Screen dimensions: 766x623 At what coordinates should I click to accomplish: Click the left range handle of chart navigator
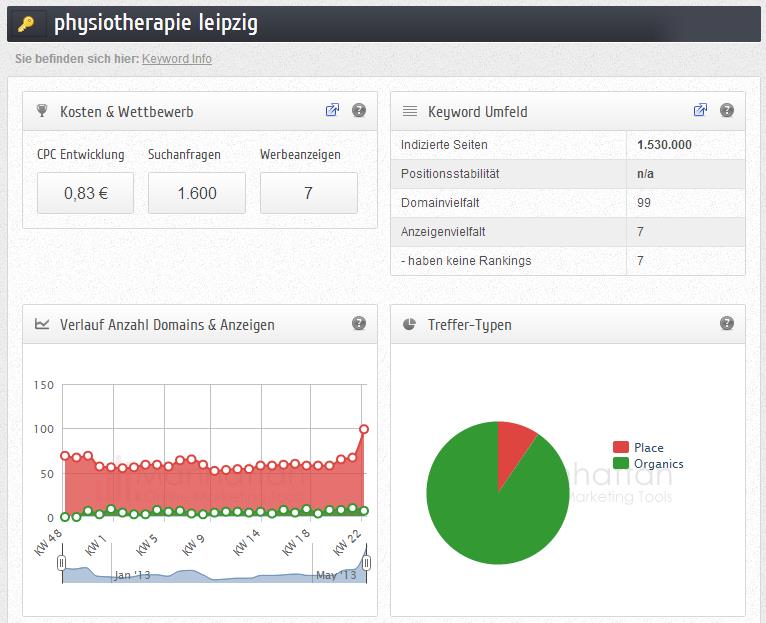click(62, 563)
